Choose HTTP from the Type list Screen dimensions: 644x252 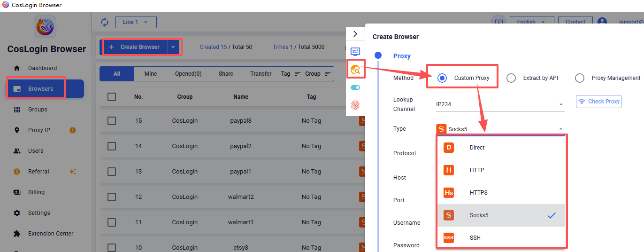501,170
